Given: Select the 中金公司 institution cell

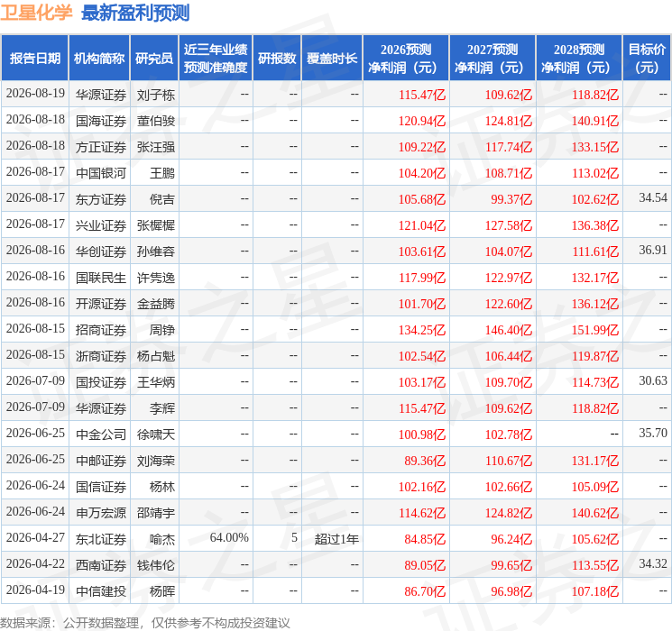Looking at the screenshot, I should tap(101, 434).
